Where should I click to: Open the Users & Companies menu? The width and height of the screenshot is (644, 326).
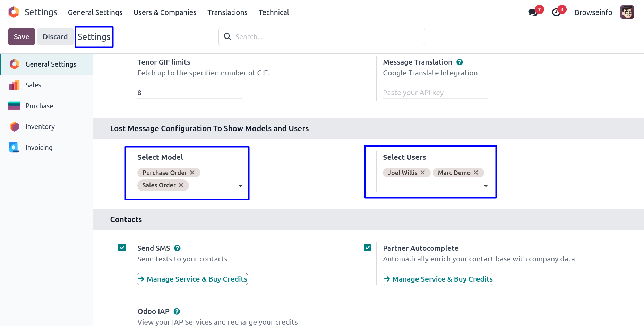click(165, 12)
